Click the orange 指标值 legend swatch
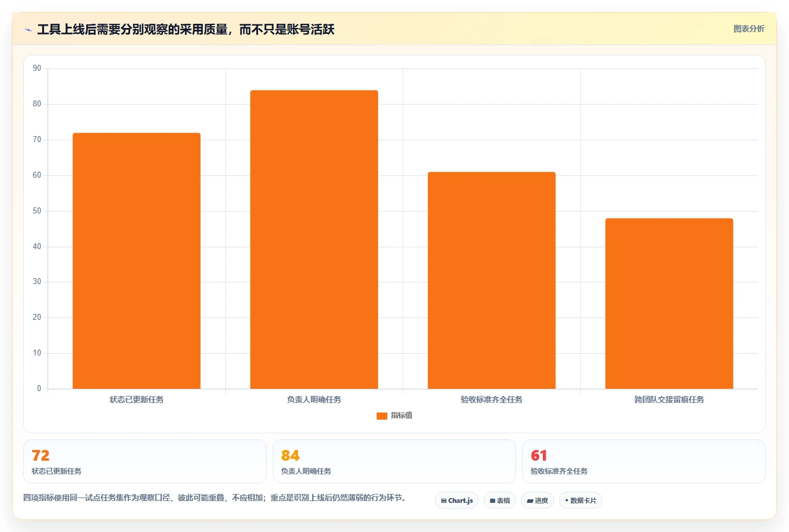Viewport: 789px width, 532px height. tap(382, 416)
